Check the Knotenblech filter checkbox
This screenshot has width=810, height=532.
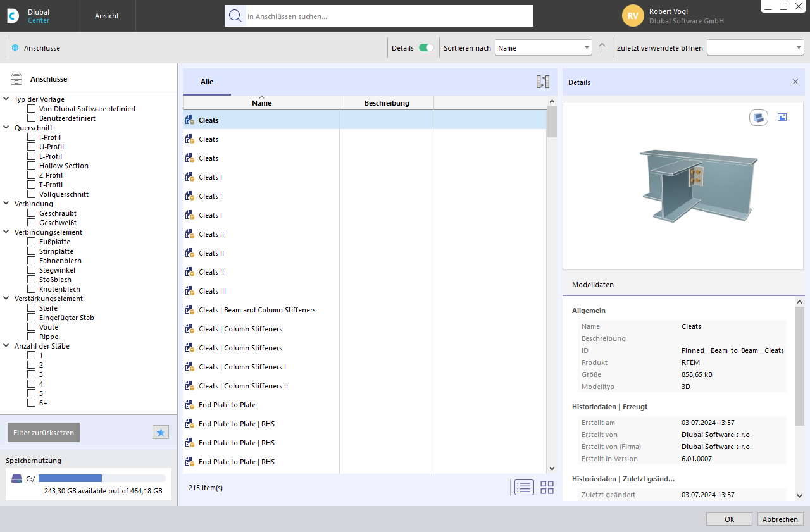pyautogui.click(x=32, y=289)
